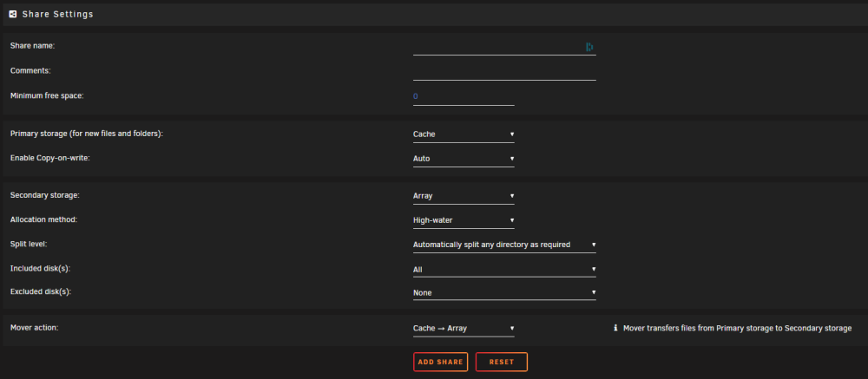The width and height of the screenshot is (868, 379).
Task: Click the 'Mover action:' label
Action: click(35, 328)
